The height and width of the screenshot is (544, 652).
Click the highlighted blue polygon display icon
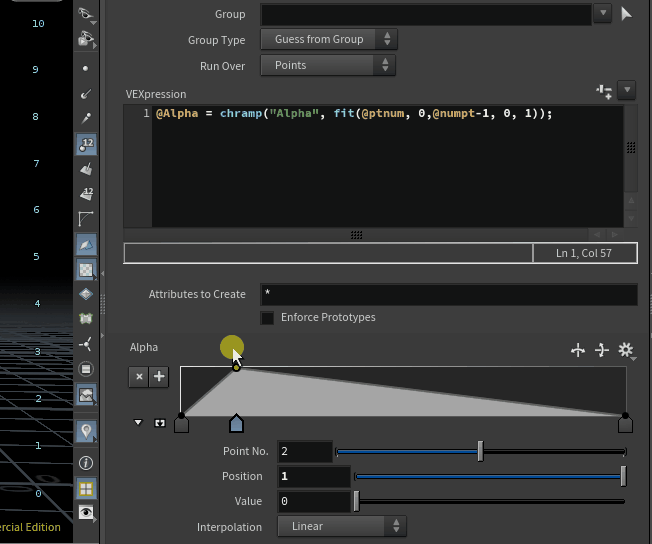(86, 244)
